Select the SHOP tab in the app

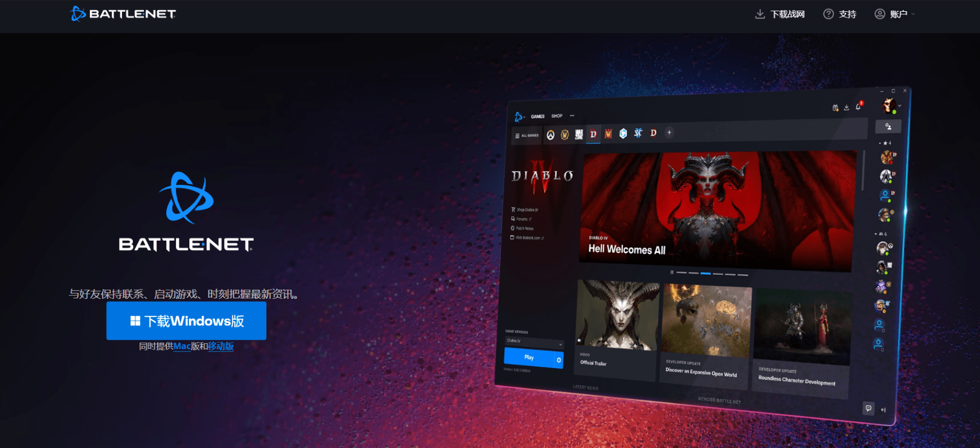(557, 116)
